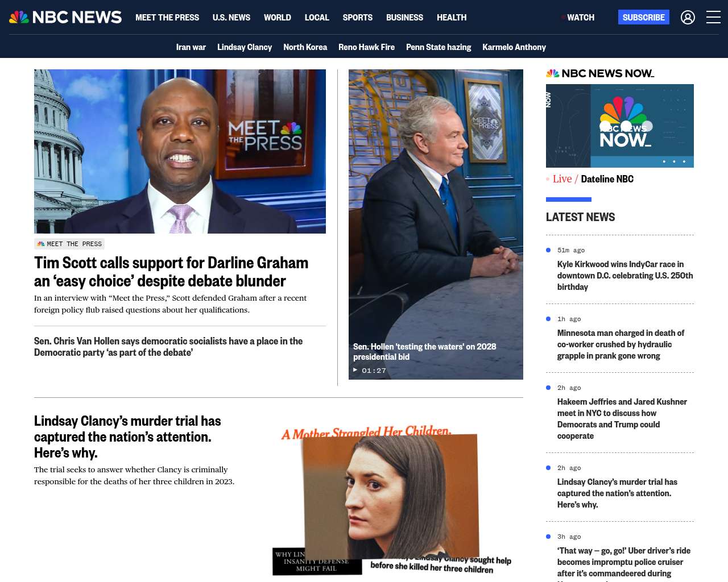Click the Latest News heading
This screenshot has width=728, height=582.
click(580, 217)
